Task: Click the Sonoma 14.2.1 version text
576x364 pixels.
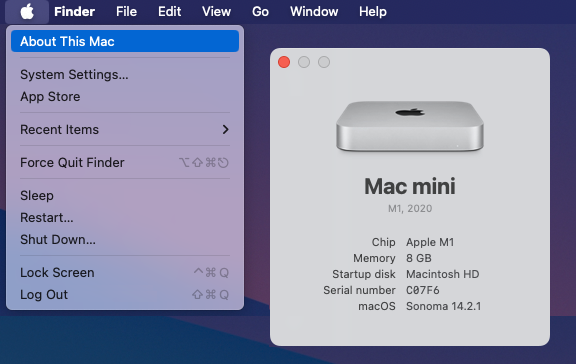Action: (x=443, y=306)
